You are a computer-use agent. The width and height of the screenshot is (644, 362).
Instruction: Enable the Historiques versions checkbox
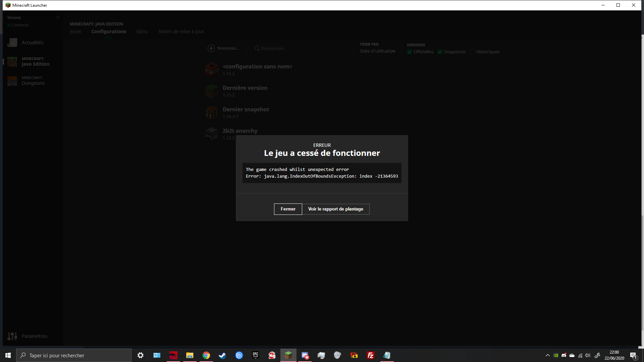click(472, 52)
